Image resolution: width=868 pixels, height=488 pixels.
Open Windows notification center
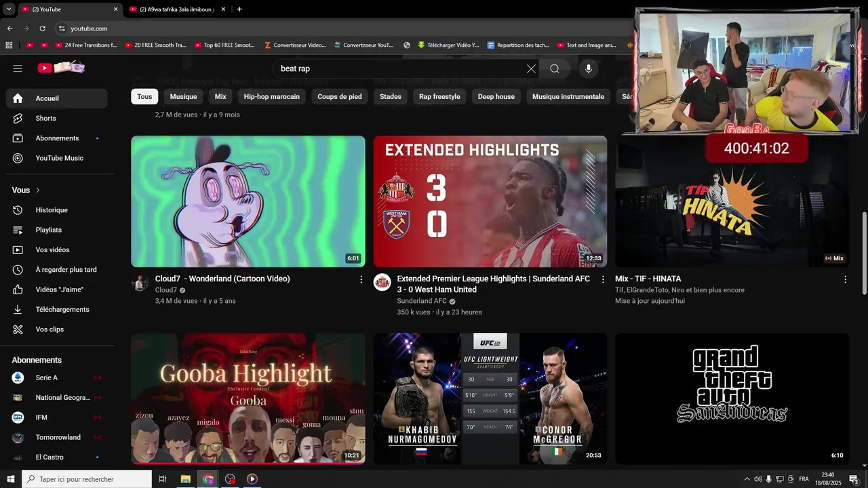tap(854, 479)
